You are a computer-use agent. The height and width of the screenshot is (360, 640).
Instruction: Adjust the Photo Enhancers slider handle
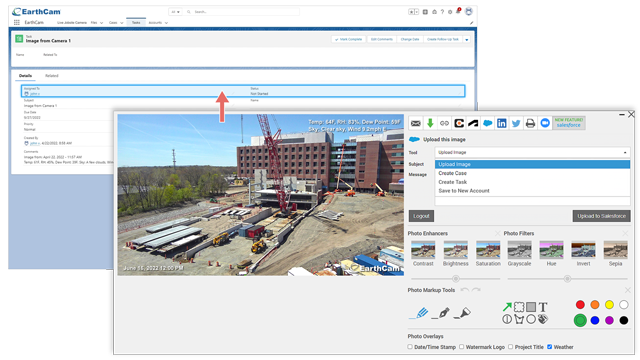tap(456, 279)
